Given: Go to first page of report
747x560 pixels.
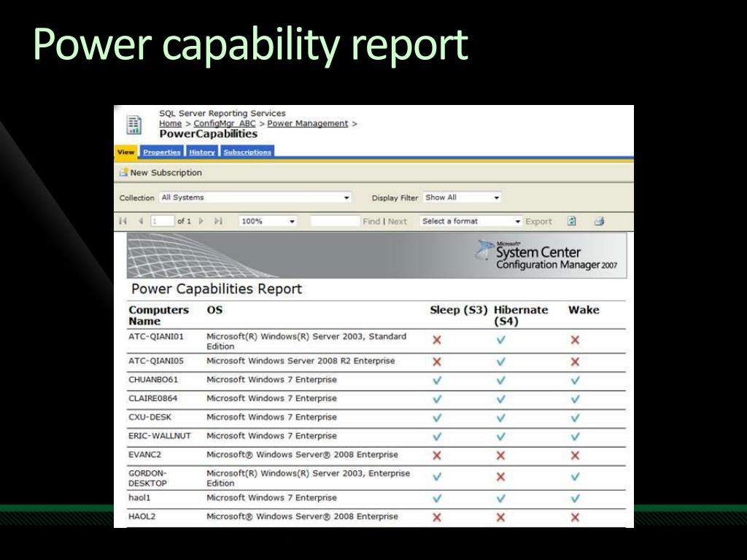Looking at the screenshot, I should [123, 221].
